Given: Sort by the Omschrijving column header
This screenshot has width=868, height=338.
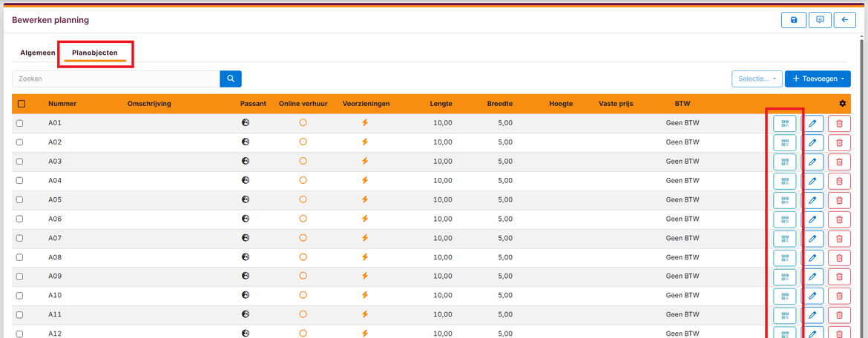Looking at the screenshot, I should pos(149,104).
